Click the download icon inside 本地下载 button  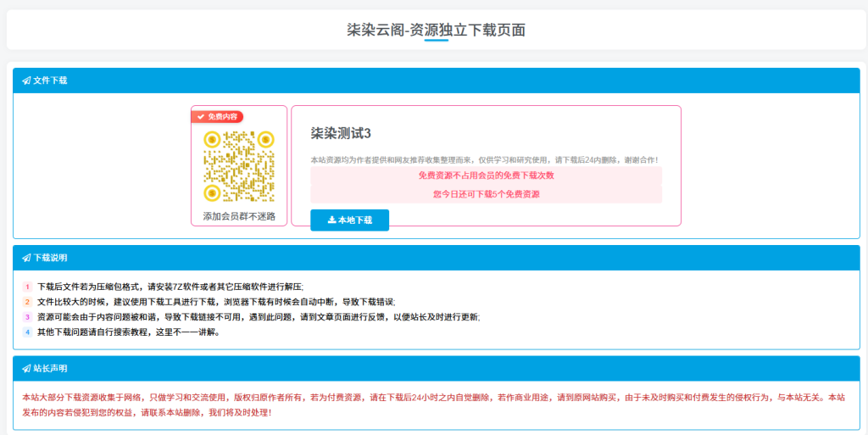click(331, 220)
